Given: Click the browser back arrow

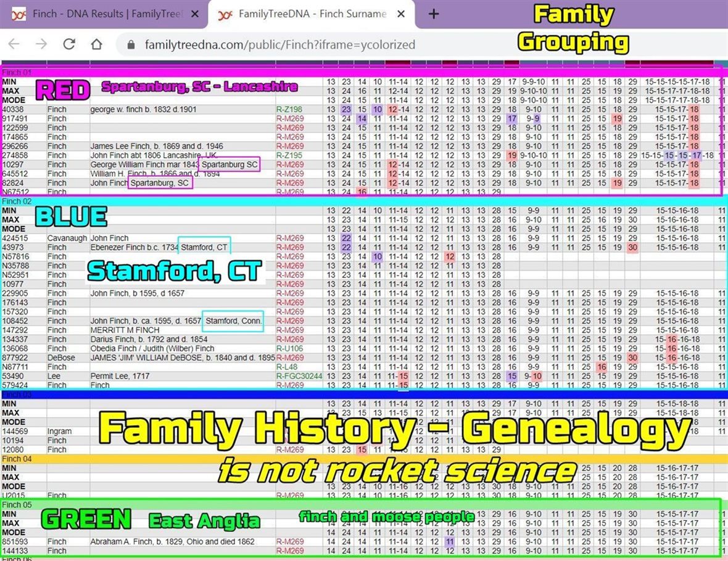Looking at the screenshot, I should 14,44.
